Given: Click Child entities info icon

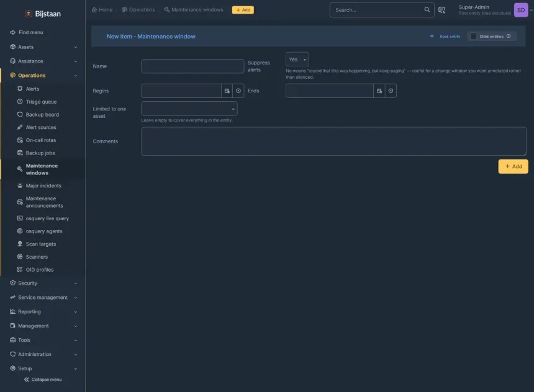Looking at the screenshot, I should click(x=509, y=36).
